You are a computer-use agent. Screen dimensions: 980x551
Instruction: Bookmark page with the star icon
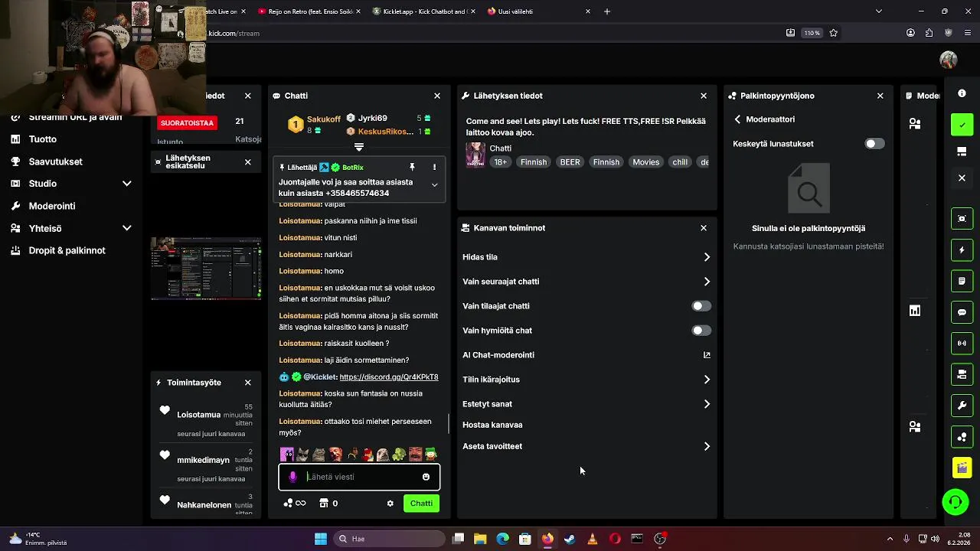point(833,33)
